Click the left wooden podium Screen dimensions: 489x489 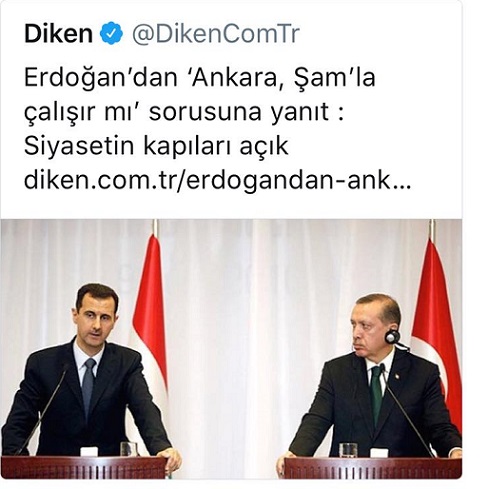[84, 468]
